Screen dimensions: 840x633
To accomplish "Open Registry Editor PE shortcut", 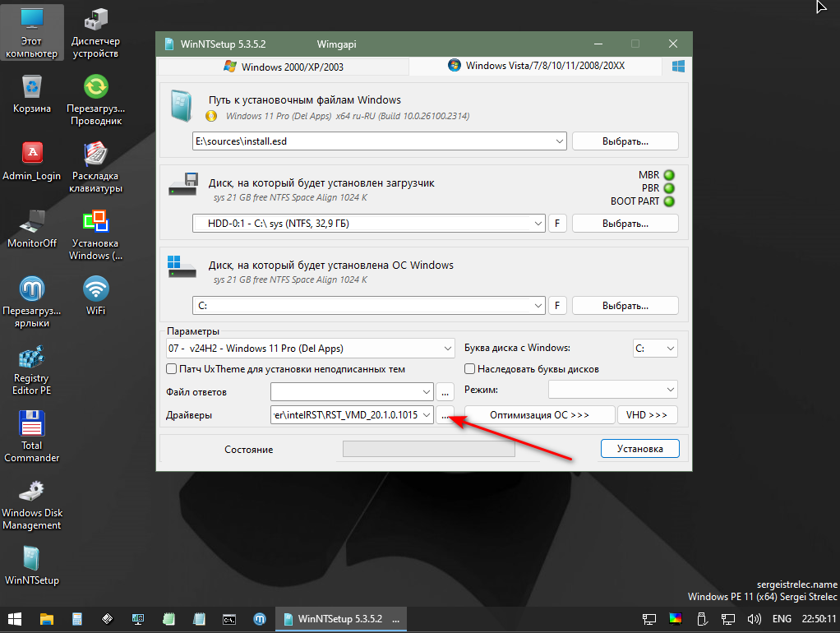I will [31, 358].
